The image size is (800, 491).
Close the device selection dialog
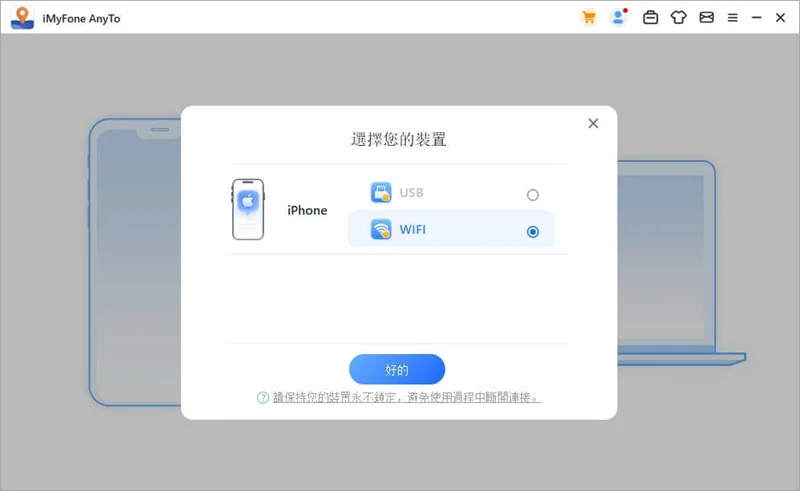click(593, 123)
